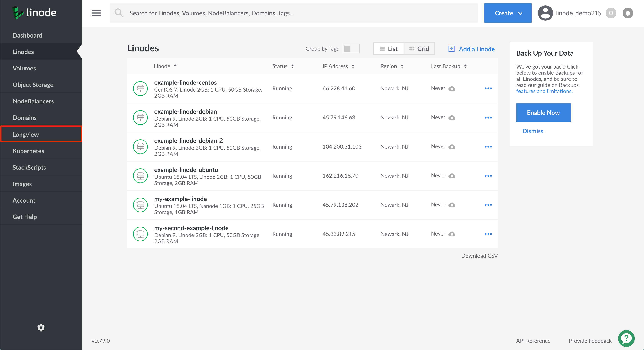644x350 pixels.
Task: Click Enable Now backups button
Action: tap(543, 113)
